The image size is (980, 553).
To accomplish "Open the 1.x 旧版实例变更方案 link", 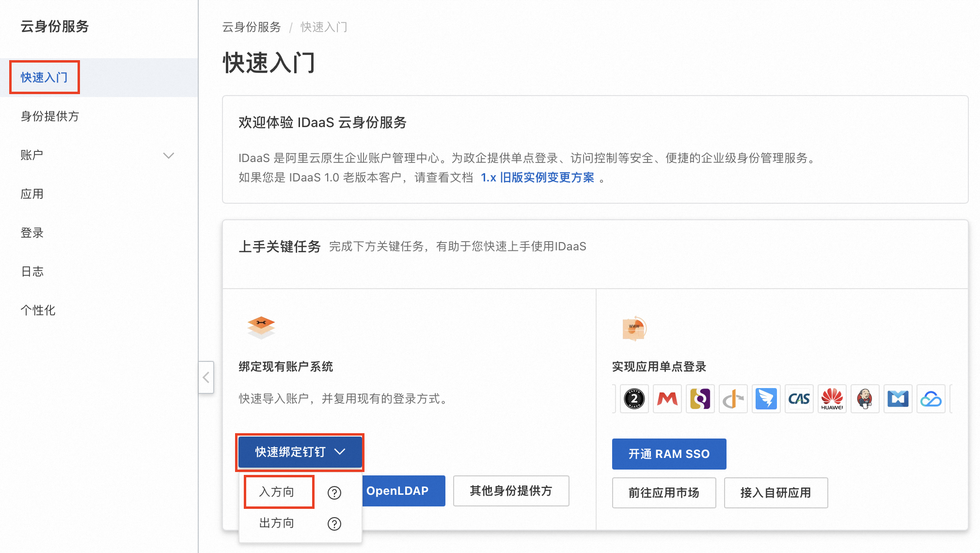I will tap(537, 178).
